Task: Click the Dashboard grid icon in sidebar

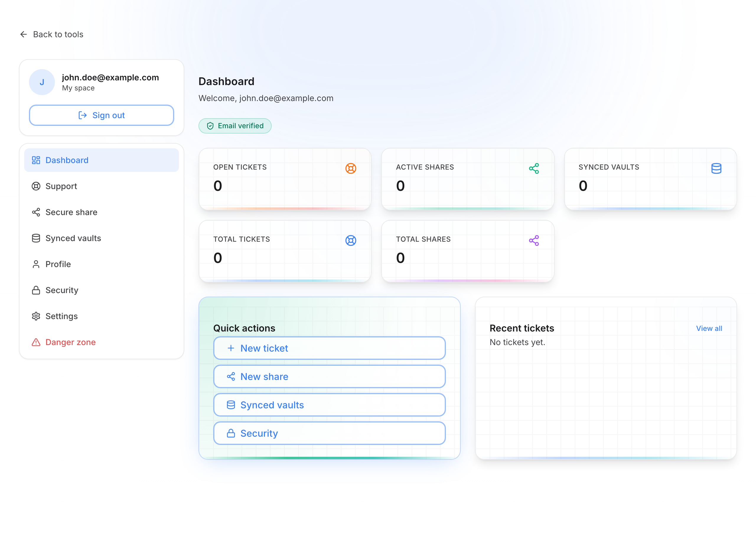Action: click(36, 160)
